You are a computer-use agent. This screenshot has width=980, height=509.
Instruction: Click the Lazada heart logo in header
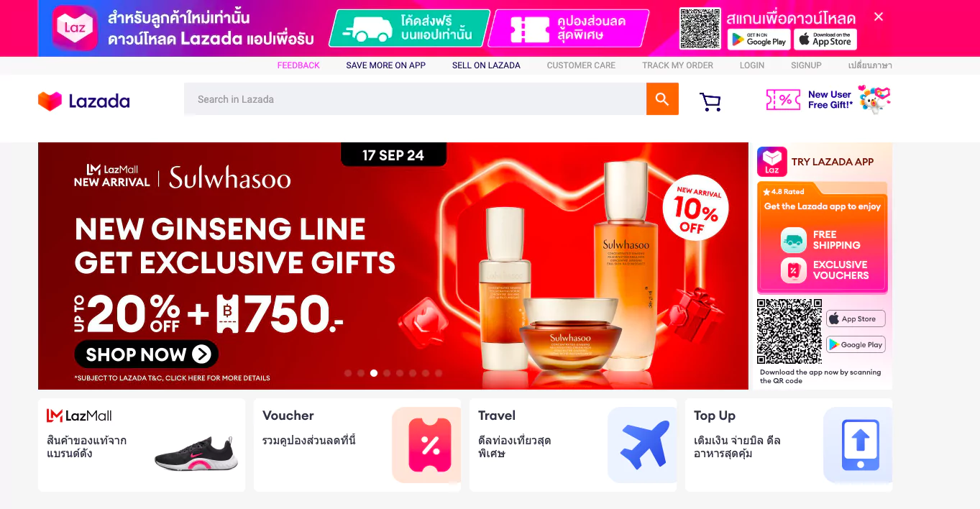[50, 101]
